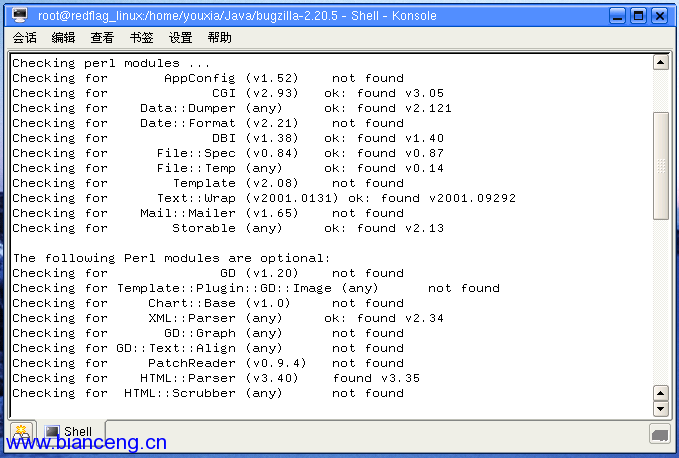Click the File::Spec (v0.84) line
The image size is (679, 458).
pyautogui.click(x=228, y=153)
